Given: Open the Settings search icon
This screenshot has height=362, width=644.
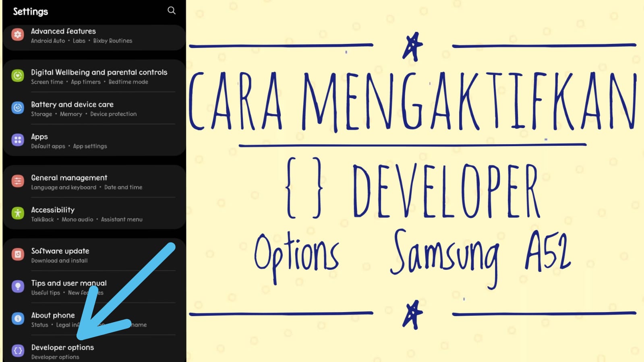Looking at the screenshot, I should (172, 10).
